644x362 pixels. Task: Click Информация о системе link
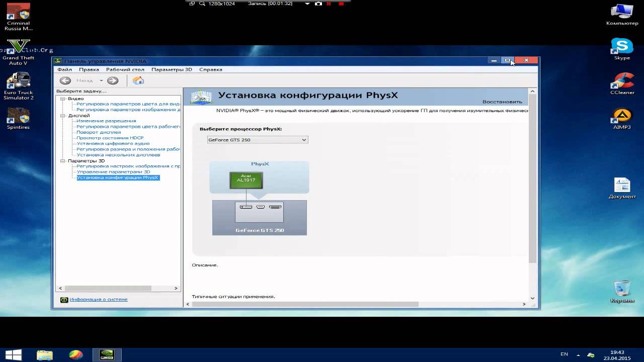tap(99, 300)
